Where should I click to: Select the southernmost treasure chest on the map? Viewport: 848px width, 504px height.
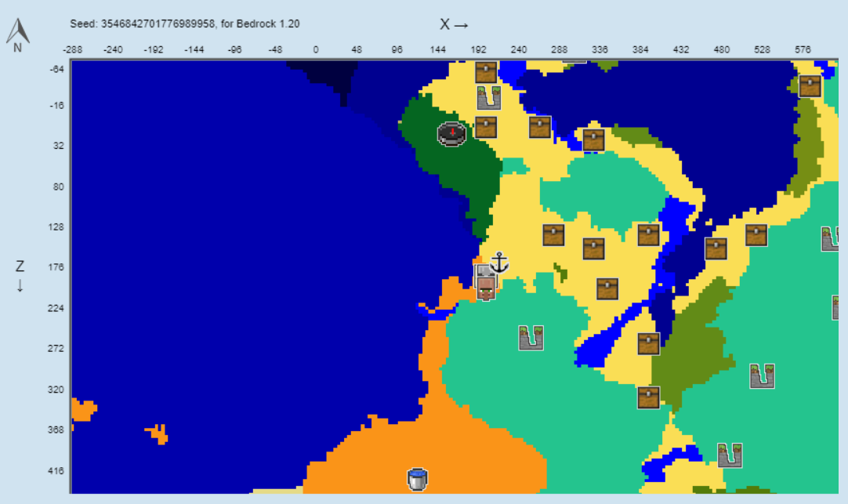click(x=648, y=397)
